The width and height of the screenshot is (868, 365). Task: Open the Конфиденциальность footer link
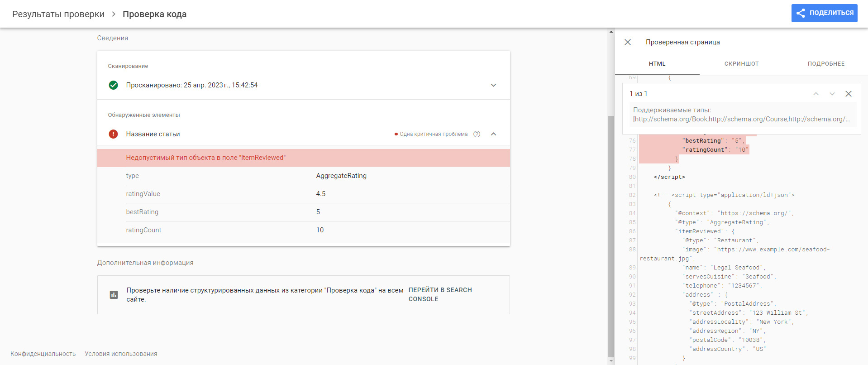click(43, 354)
